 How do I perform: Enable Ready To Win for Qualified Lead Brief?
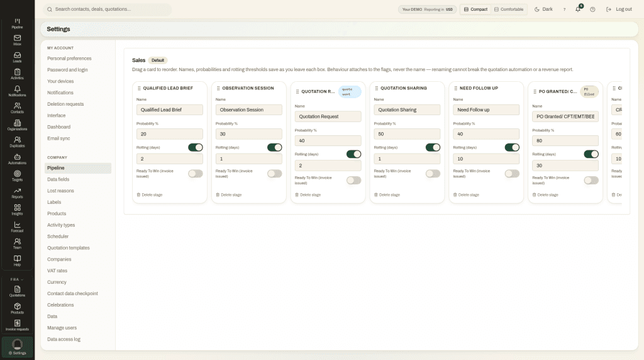[x=196, y=174]
